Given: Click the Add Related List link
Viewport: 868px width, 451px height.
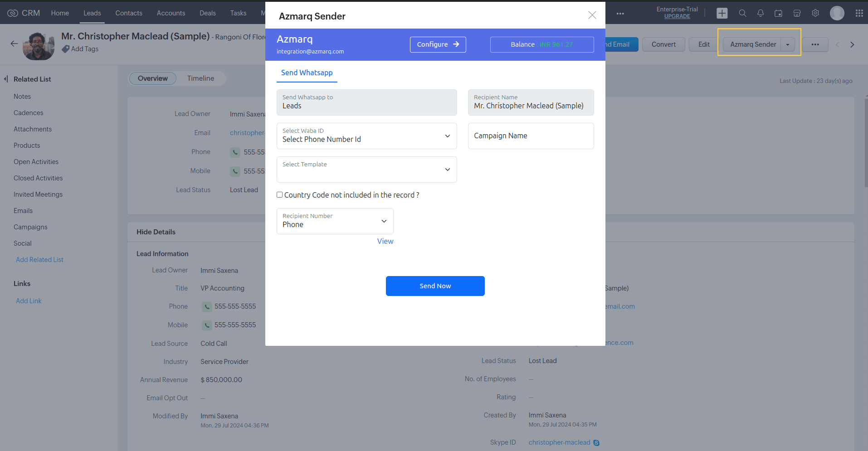Looking at the screenshot, I should point(39,260).
